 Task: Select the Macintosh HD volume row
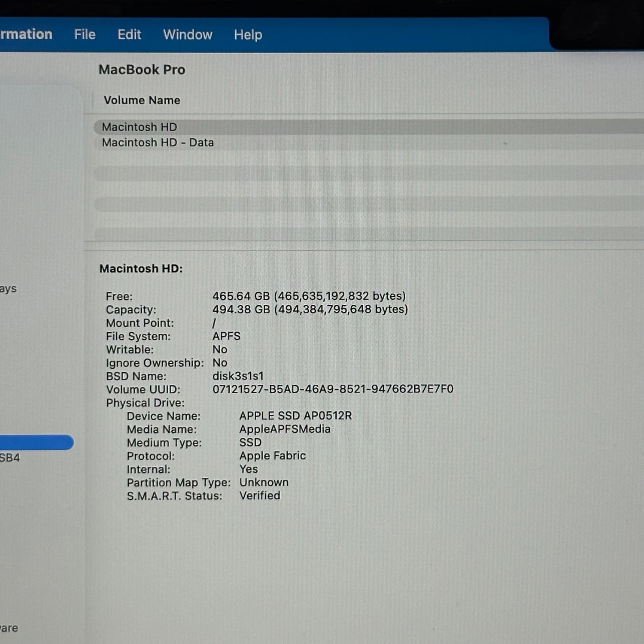coord(140,127)
